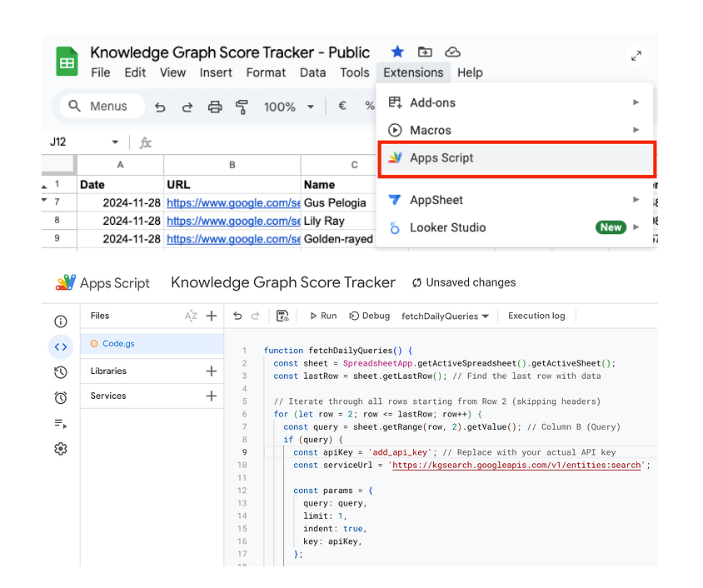Image resolution: width=703 pixels, height=588 pixels.
Task: Click the Menus search box
Action: (102, 107)
